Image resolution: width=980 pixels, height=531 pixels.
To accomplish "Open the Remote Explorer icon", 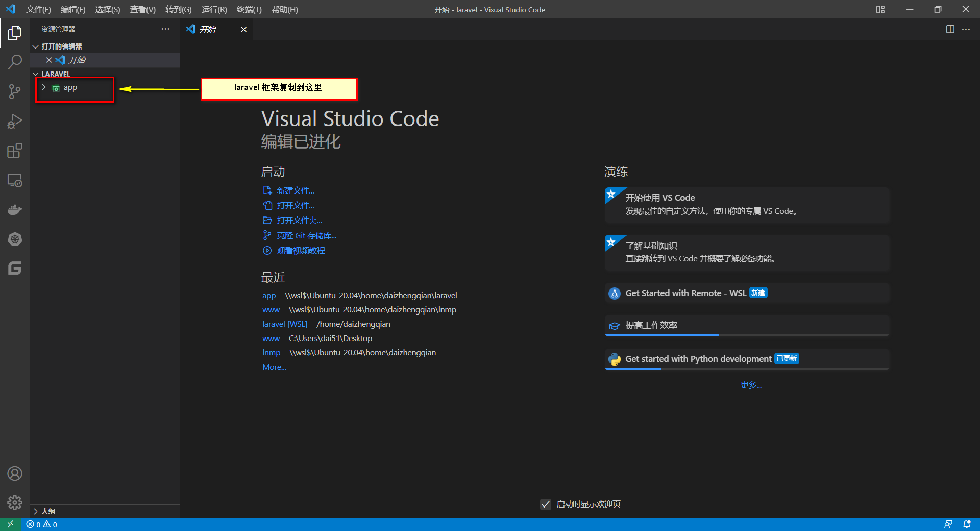I will click(15, 180).
